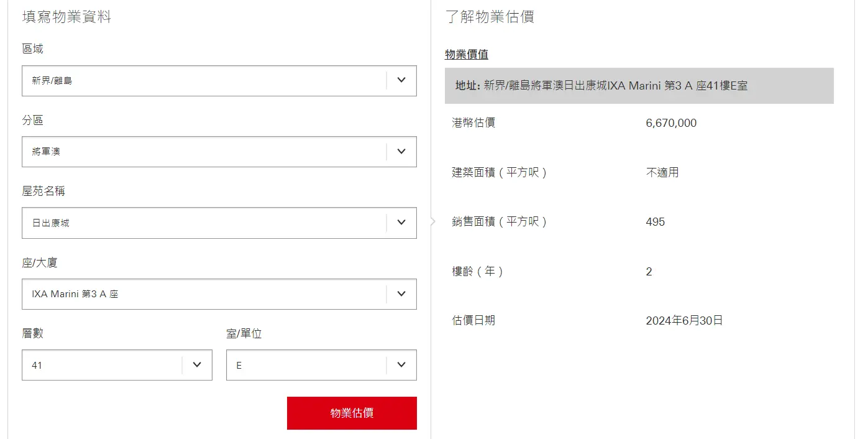Click the 估價日期 2024年6月30日 value

pos(685,321)
